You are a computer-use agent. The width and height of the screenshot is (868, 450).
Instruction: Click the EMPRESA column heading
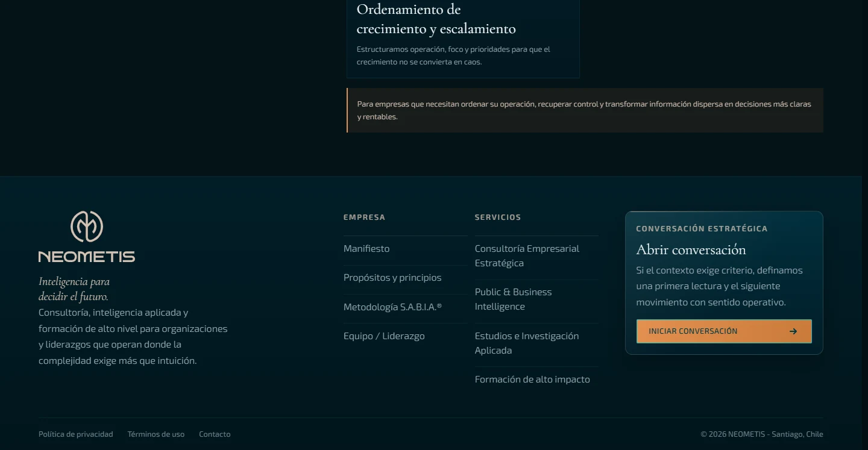click(364, 217)
